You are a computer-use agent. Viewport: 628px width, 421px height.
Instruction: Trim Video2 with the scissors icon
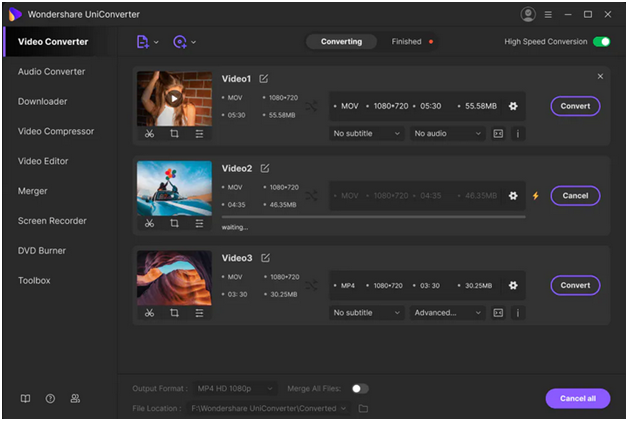(149, 224)
